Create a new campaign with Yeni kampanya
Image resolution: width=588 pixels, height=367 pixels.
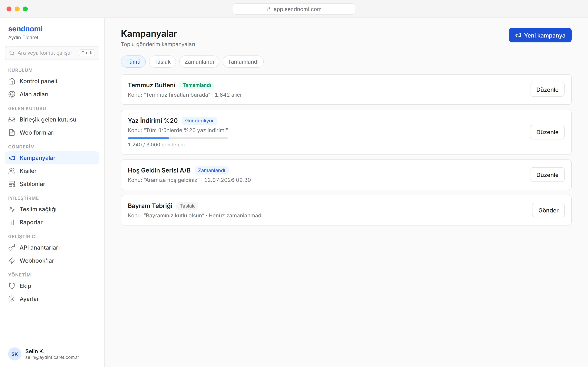click(540, 35)
